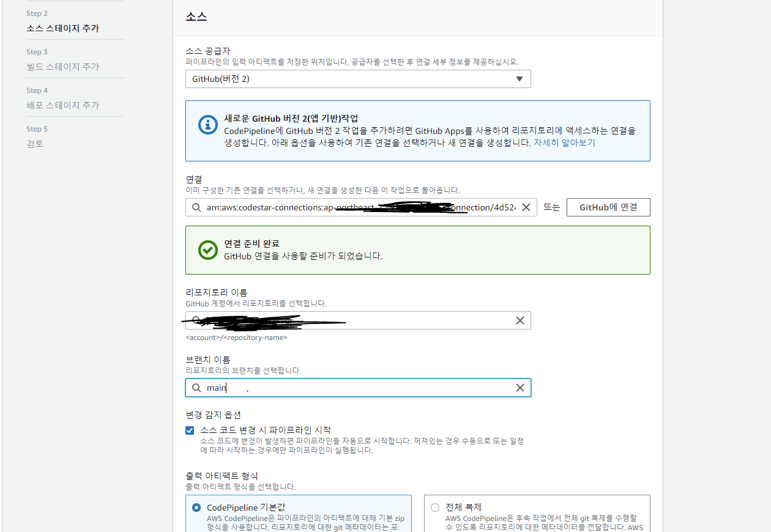Click the search icon in 연결 field
This screenshot has height=532, width=771.
196,207
